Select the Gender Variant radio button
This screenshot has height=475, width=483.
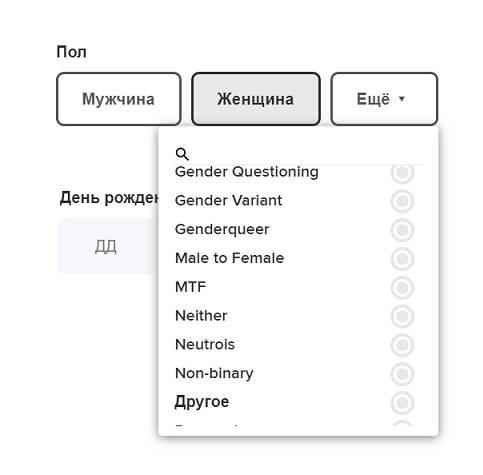[402, 201]
